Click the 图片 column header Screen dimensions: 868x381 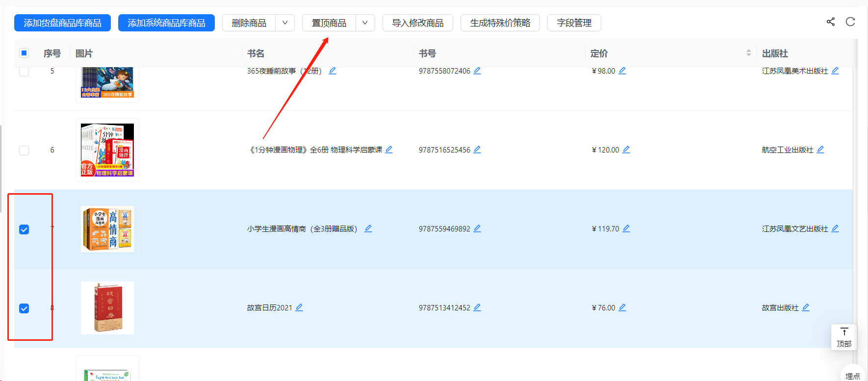[84, 53]
